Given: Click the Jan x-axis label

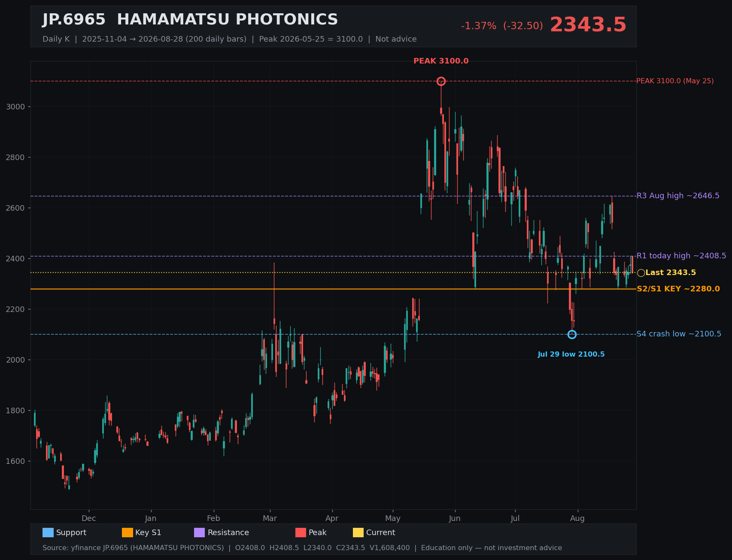Looking at the screenshot, I should pos(151,518).
